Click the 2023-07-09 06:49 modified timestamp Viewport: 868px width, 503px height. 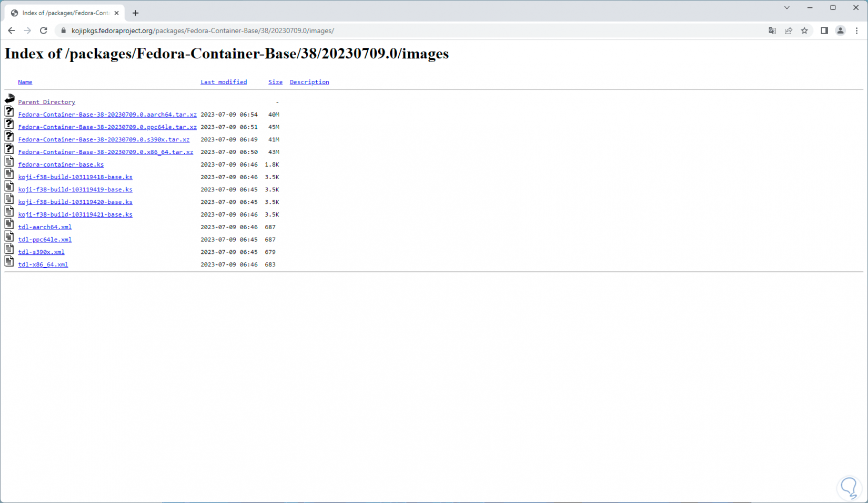pyautogui.click(x=229, y=140)
